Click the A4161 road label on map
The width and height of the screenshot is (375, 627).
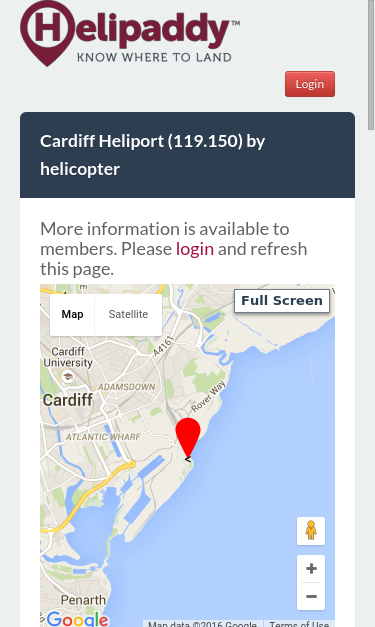pyautogui.click(x=164, y=346)
